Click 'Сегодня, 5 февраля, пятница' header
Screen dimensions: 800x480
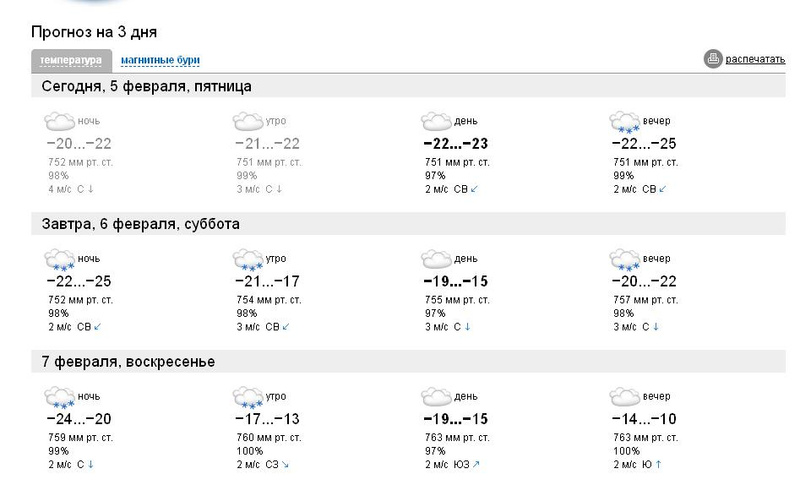point(146,87)
